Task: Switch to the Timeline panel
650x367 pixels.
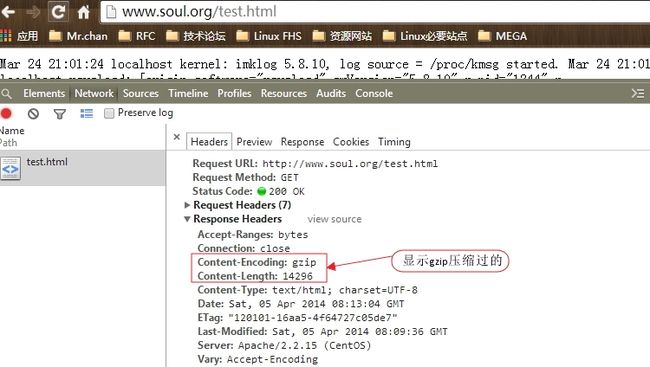Action: click(x=188, y=93)
